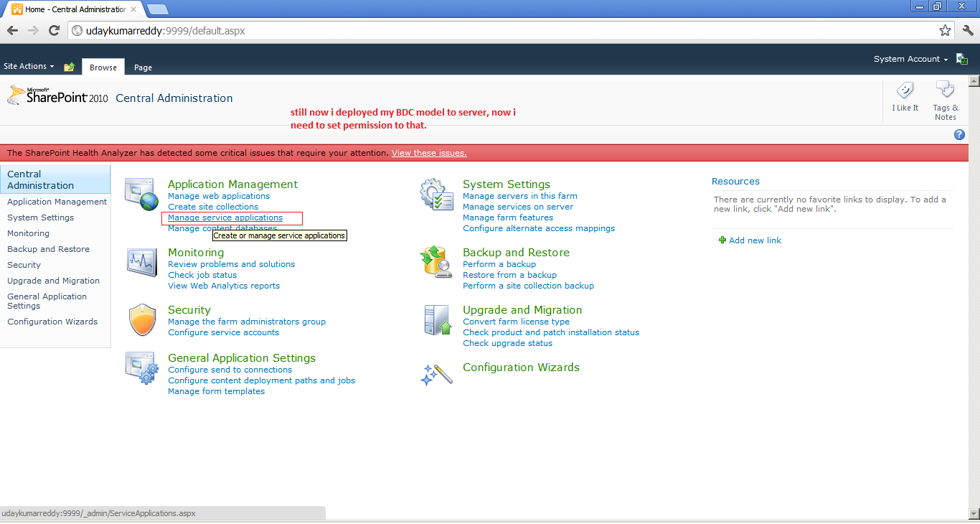Select Configuration Wizards in left navigation

pyautogui.click(x=52, y=322)
